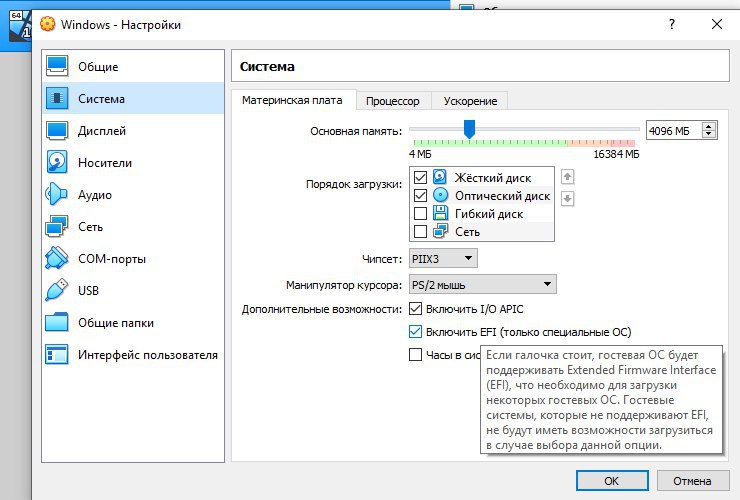
Task: Click the network icon in boot order list
Action: pyautogui.click(x=440, y=231)
